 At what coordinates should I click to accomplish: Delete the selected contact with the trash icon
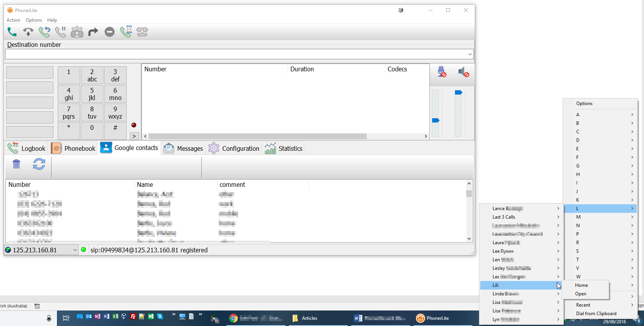[x=16, y=164]
